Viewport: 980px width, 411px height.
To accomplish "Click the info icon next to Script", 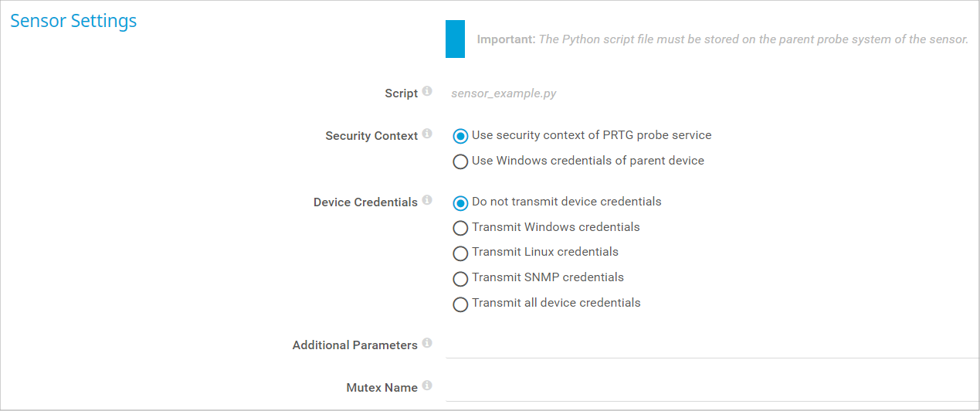I will pyautogui.click(x=427, y=92).
